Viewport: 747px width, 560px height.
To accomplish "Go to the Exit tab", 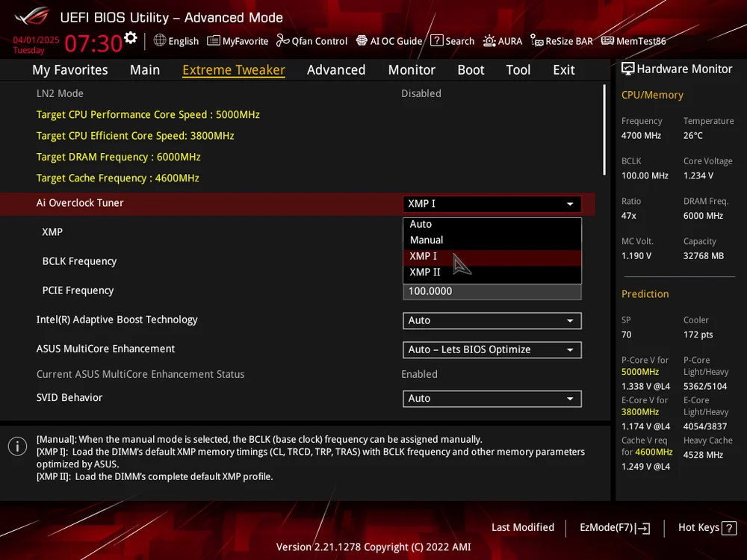I will 563,69.
